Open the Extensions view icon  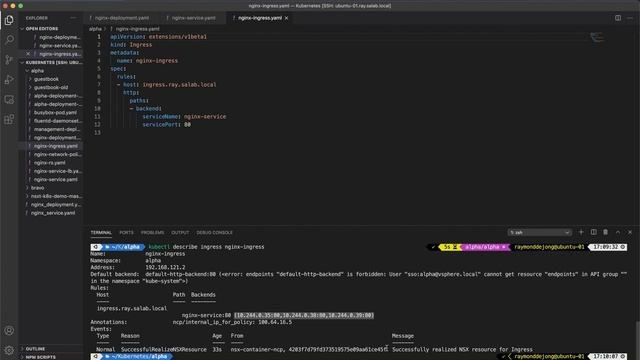point(9,119)
